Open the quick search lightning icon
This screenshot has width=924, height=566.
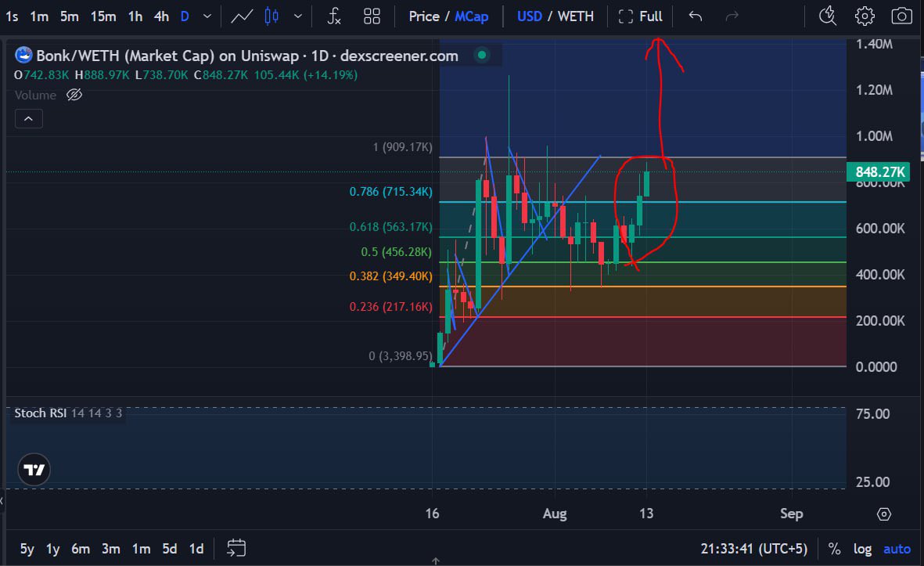827,16
